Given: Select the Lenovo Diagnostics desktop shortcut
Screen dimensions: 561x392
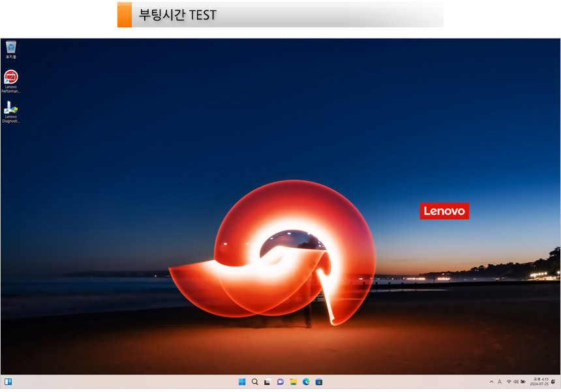Looking at the screenshot, I should pos(10,112).
